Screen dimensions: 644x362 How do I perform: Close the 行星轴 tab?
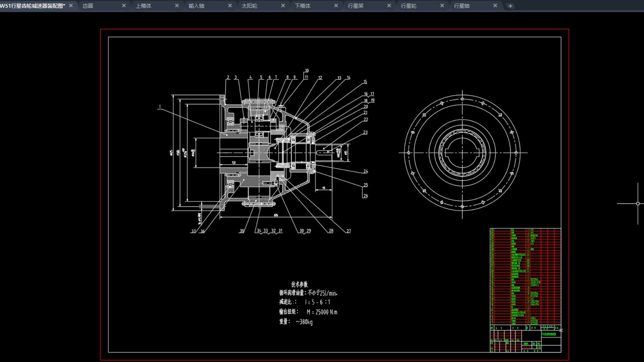(495, 6)
